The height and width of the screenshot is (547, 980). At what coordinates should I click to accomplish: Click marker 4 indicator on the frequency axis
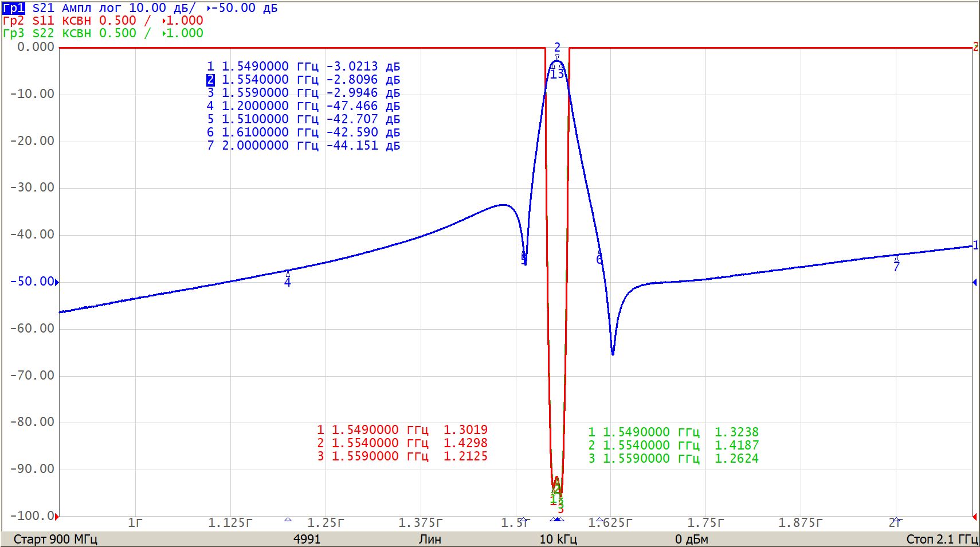(288, 519)
